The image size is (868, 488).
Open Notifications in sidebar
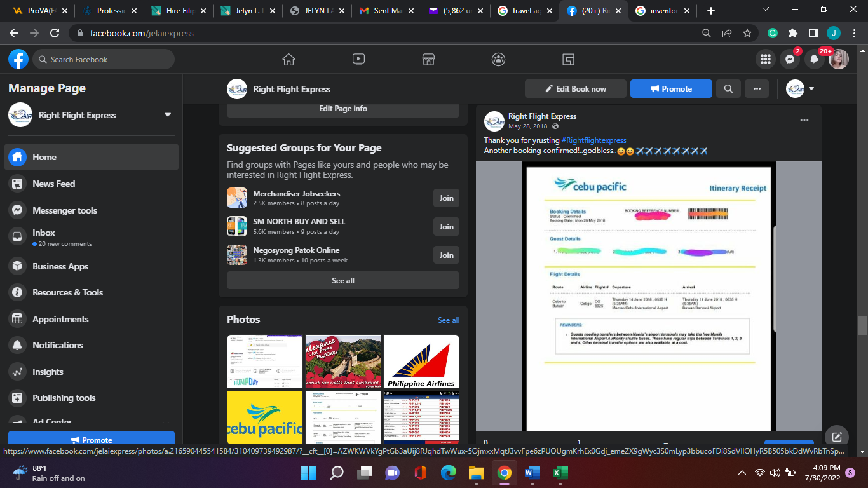(92, 345)
